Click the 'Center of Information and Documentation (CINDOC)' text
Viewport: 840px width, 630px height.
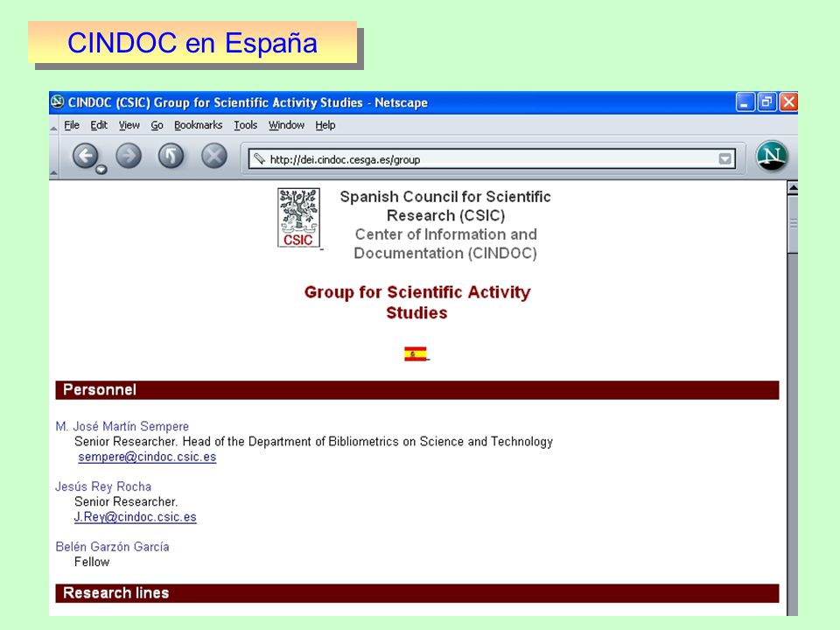tap(445, 244)
